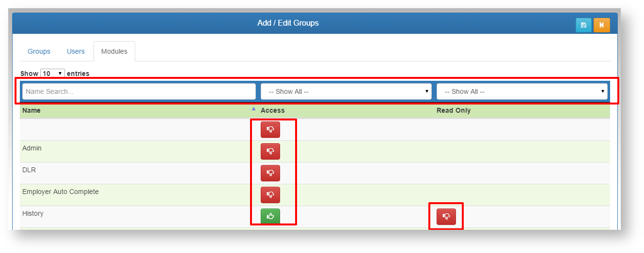Toggle Read Only thumbs-down for History

point(446,217)
